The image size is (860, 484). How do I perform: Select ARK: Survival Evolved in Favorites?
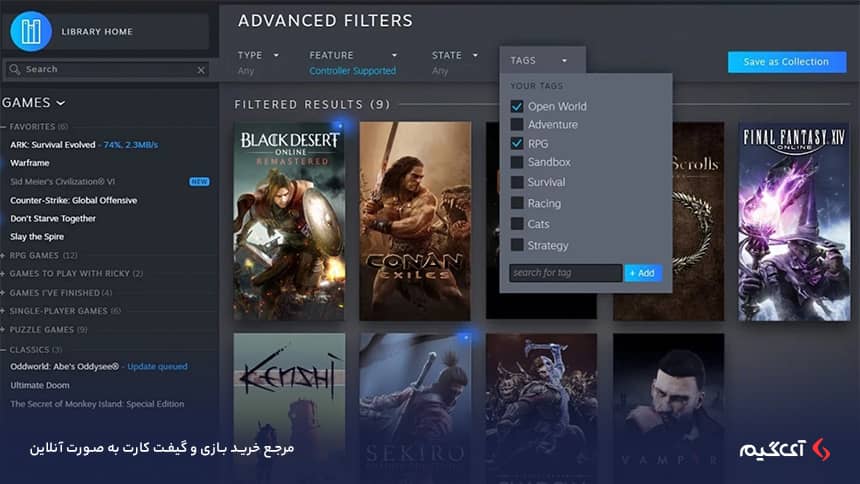click(53, 145)
